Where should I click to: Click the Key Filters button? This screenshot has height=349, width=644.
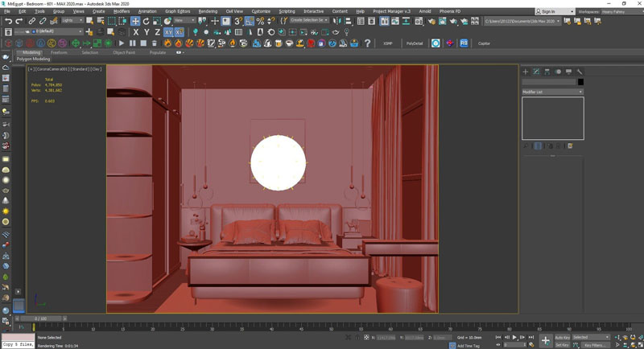click(594, 344)
